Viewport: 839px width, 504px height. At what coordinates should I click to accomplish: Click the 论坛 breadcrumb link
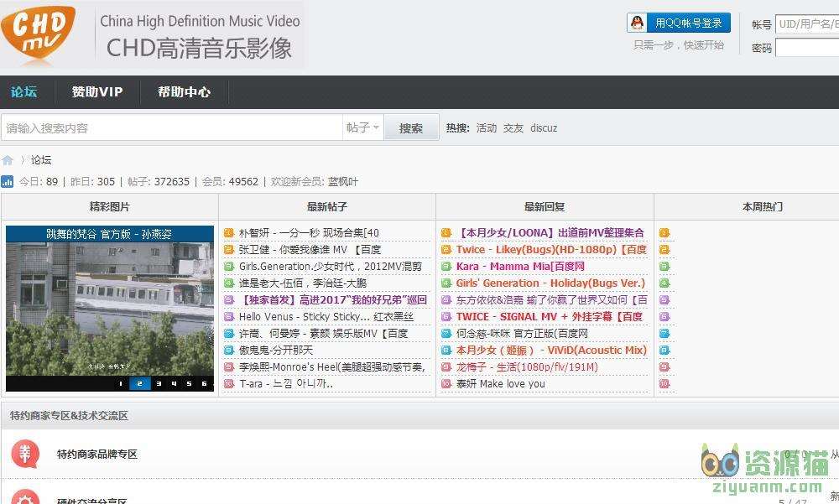tap(41, 160)
